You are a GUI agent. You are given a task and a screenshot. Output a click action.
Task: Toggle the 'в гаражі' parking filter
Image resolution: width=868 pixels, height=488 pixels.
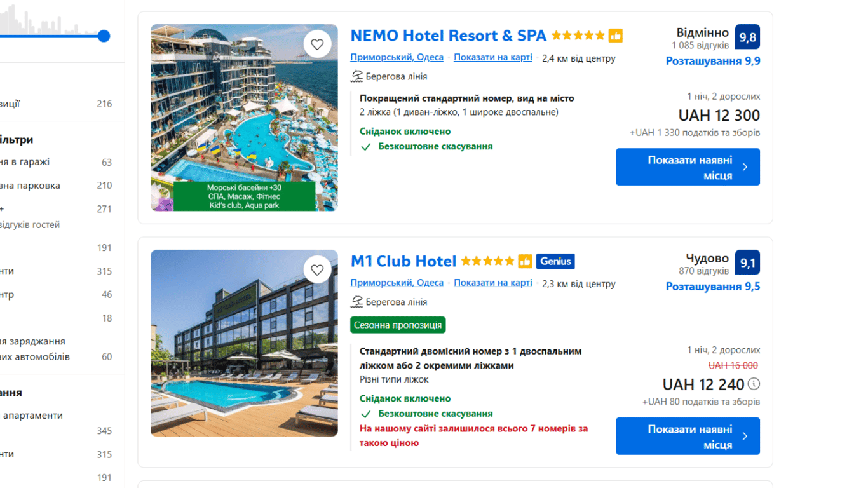pos(25,162)
